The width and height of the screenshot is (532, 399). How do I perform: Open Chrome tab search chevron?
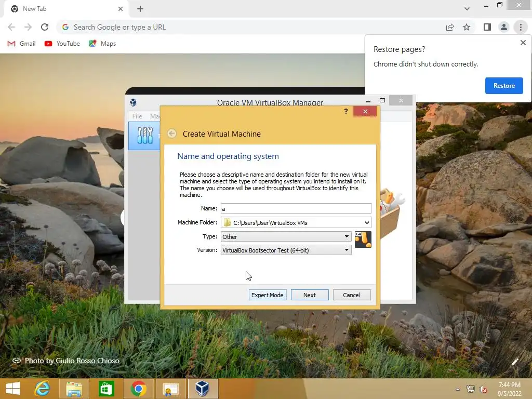[467, 9]
